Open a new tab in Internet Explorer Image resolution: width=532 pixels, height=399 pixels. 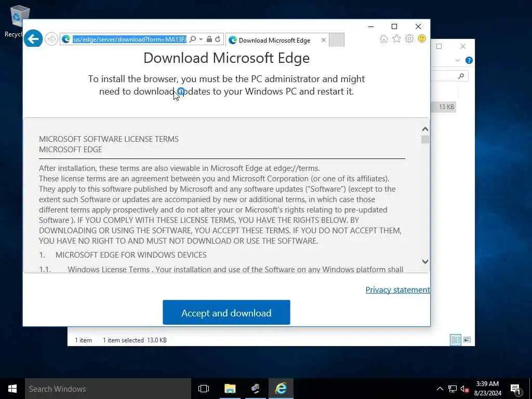[337, 39]
